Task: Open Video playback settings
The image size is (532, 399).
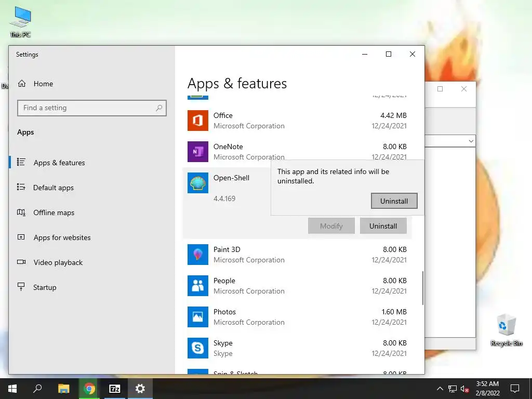Action: [x=58, y=262]
